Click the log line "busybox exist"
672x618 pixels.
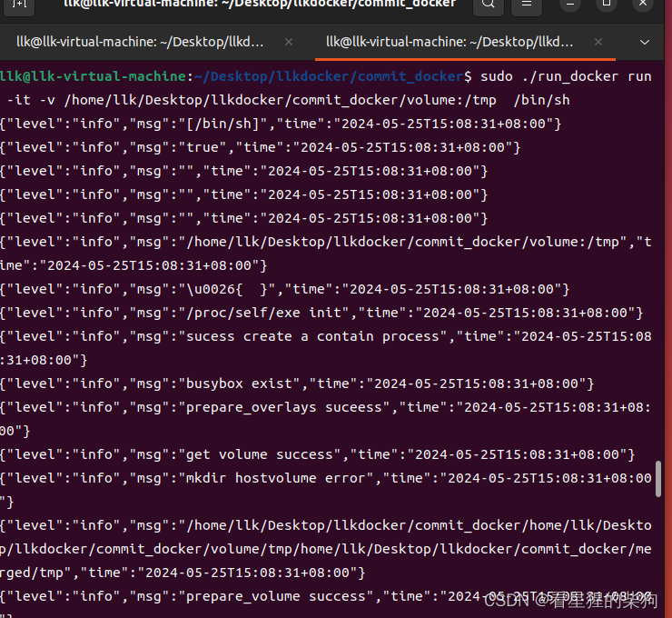coord(297,384)
